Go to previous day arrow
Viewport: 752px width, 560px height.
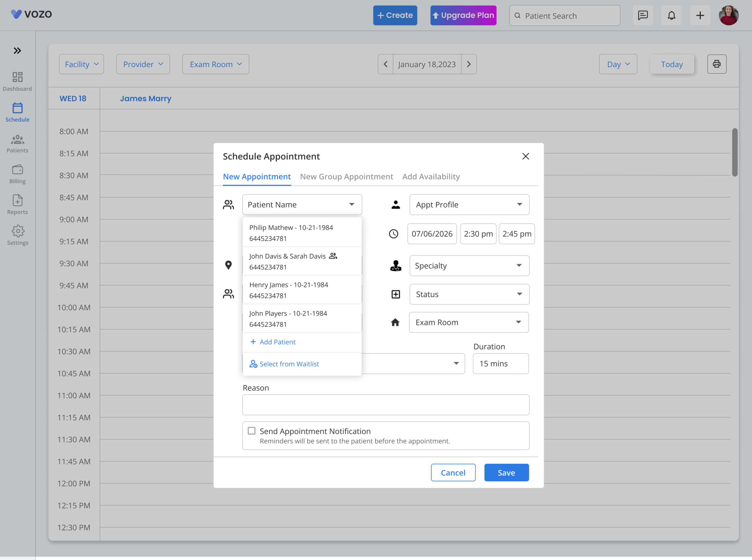pyautogui.click(x=386, y=64)
